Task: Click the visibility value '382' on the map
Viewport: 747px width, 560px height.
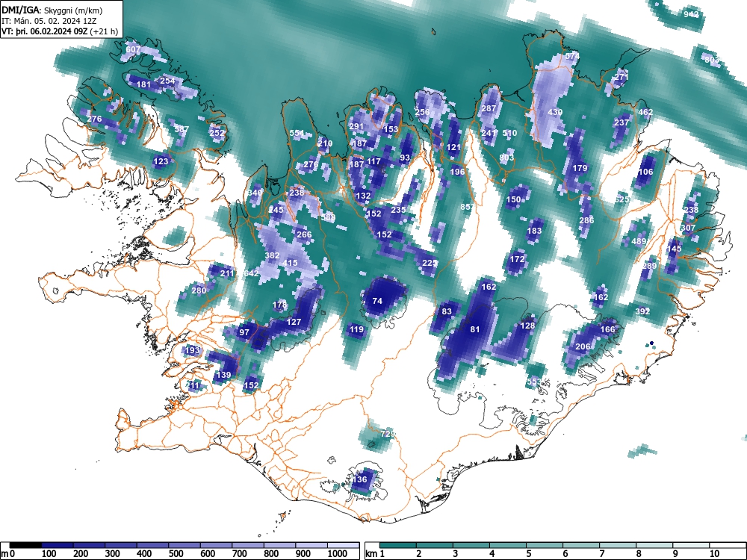Action: 272,255
